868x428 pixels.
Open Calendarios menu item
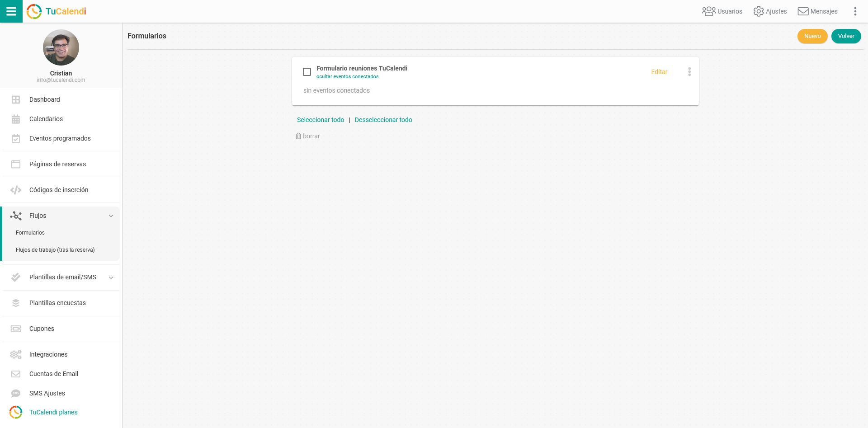click(46, 119)
